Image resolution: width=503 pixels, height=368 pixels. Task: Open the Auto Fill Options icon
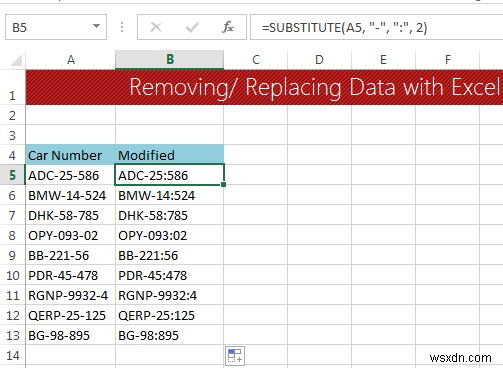(x=235, y=356)
